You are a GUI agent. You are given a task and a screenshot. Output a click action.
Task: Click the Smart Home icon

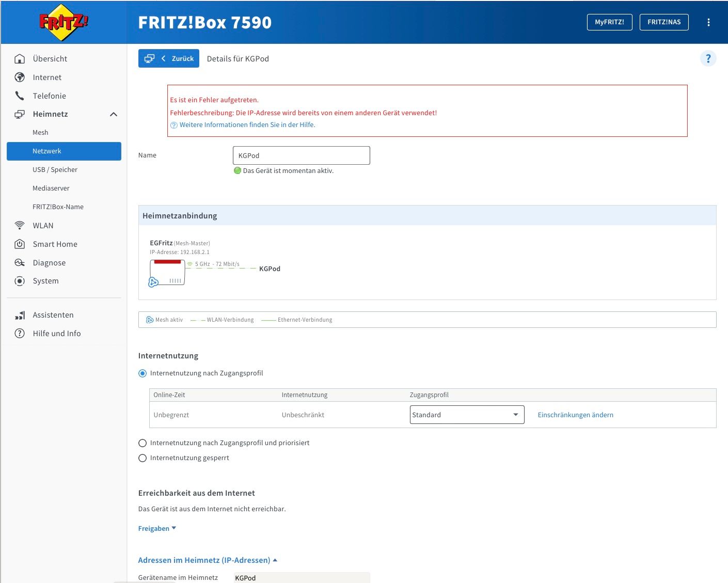tap(20, 244)
